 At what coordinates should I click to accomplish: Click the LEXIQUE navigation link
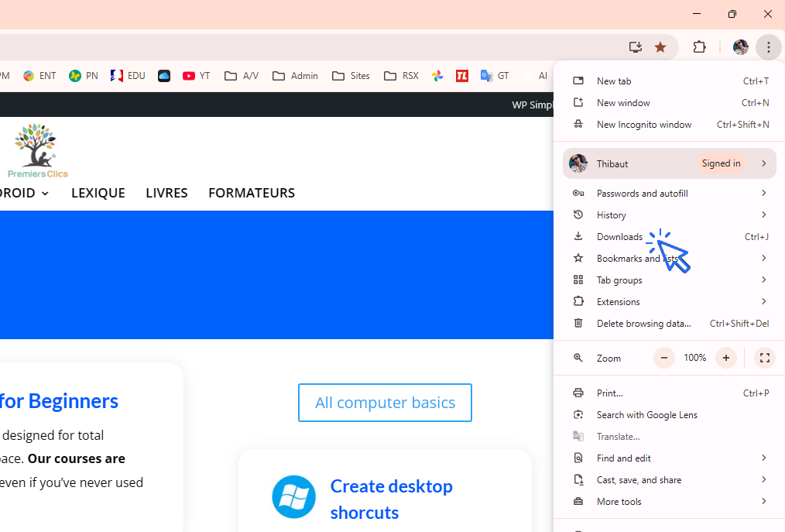tap(98, 193)
